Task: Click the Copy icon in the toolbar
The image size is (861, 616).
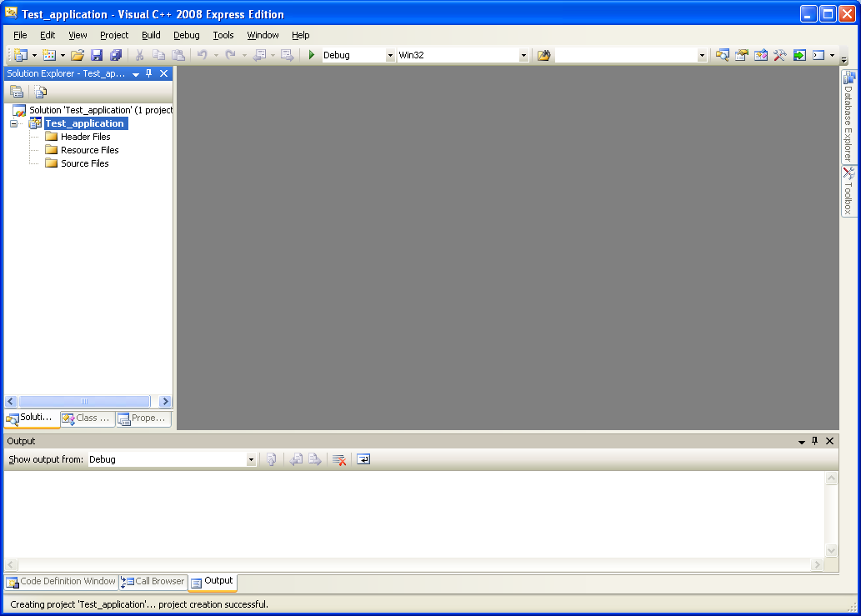Action: [x=158, y=55]
